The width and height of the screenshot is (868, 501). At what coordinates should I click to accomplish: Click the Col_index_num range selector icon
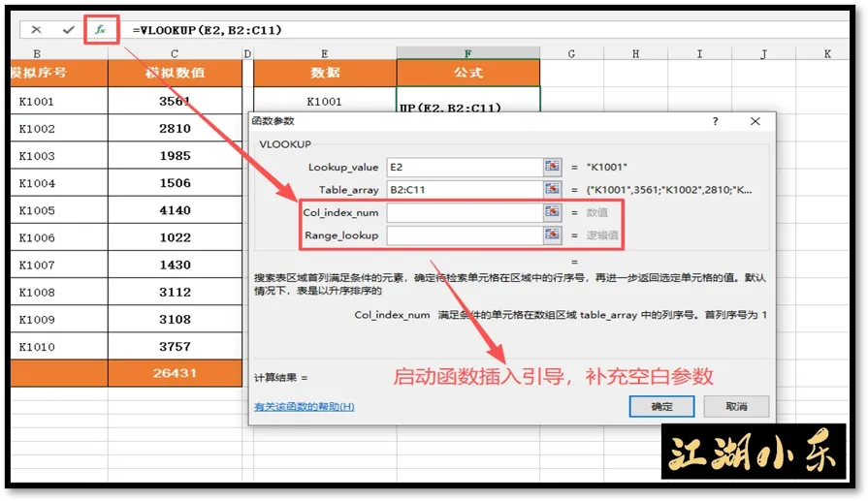tap(552, 212)
